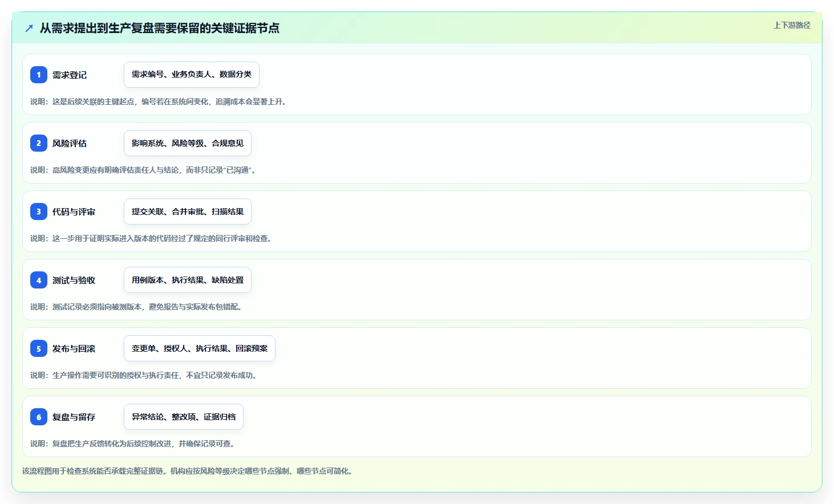
Task: Select the 发布与回滚 step name
Action: [x=74, y=348]
